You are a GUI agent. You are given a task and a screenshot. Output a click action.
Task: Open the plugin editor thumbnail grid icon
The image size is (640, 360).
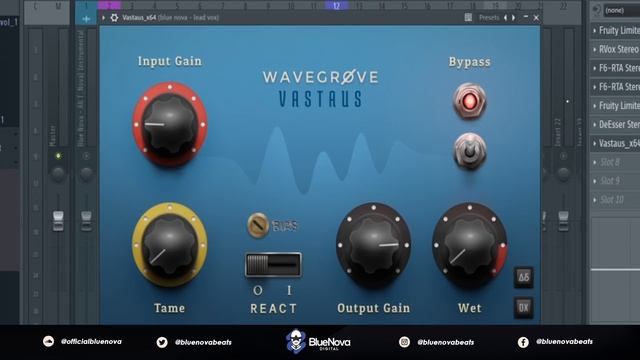pos(468,18)
